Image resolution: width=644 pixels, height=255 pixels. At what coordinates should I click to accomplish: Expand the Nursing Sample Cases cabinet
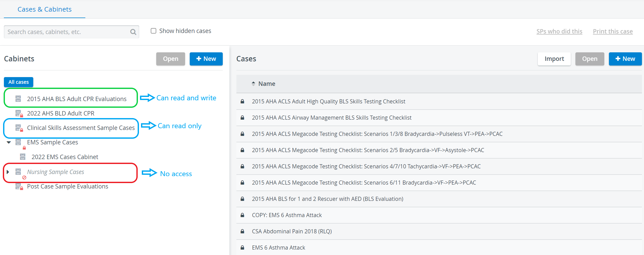tap(8, 172)
